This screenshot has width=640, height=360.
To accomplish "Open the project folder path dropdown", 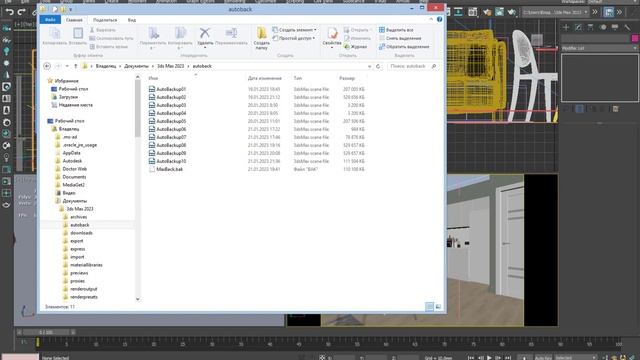I will click(586, 12).
